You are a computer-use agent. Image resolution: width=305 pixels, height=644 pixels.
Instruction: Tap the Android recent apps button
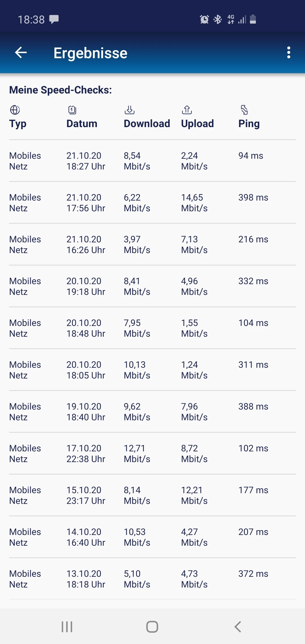point(67,627)
